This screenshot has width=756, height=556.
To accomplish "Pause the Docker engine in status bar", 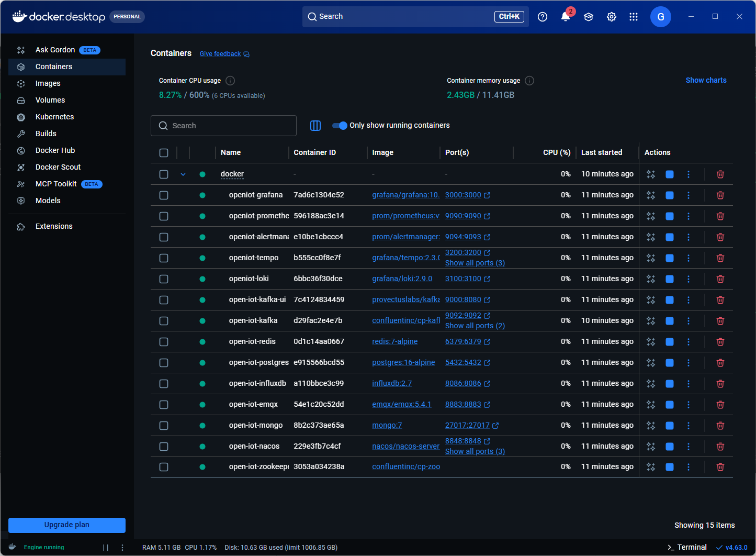I will click(x=106, y=548).
